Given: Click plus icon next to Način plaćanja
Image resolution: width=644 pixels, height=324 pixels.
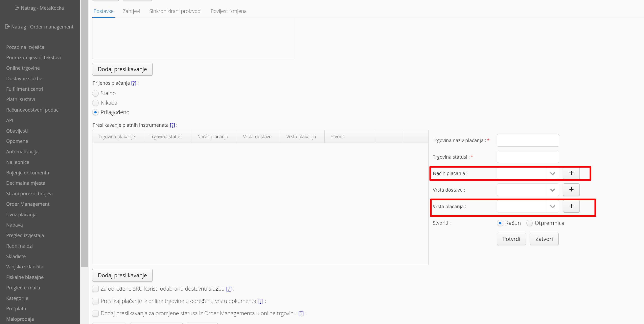Looking at the screenshot, I should [x=571, y=173].
